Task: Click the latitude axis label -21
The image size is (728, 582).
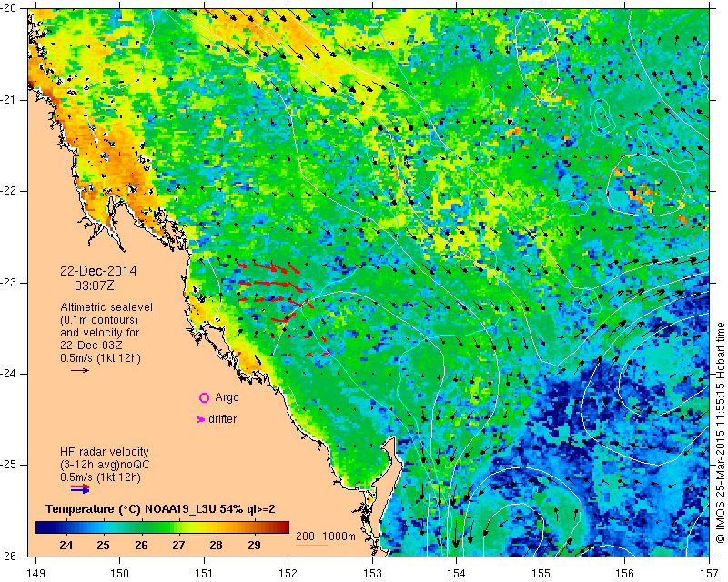Action: tap(10, 100)
